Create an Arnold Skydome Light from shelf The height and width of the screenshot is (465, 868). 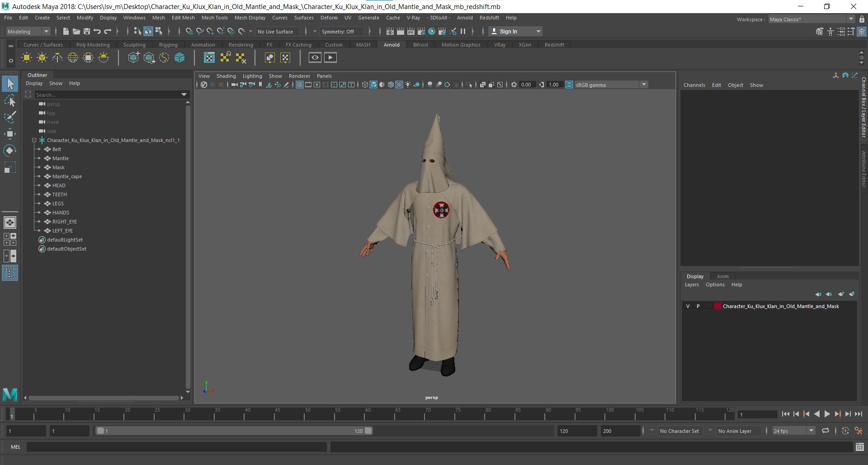(x=73, y=57)
